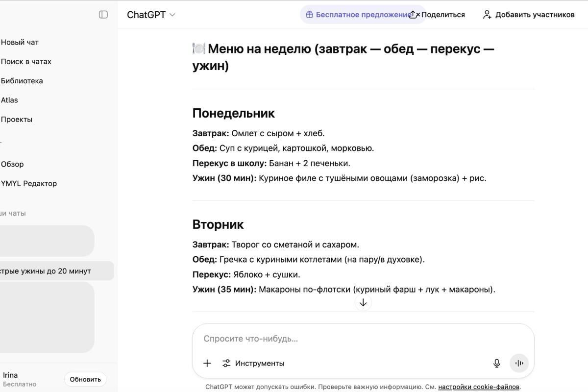
Task: Click the plus icon to attach files
Action: pos(207,363)
